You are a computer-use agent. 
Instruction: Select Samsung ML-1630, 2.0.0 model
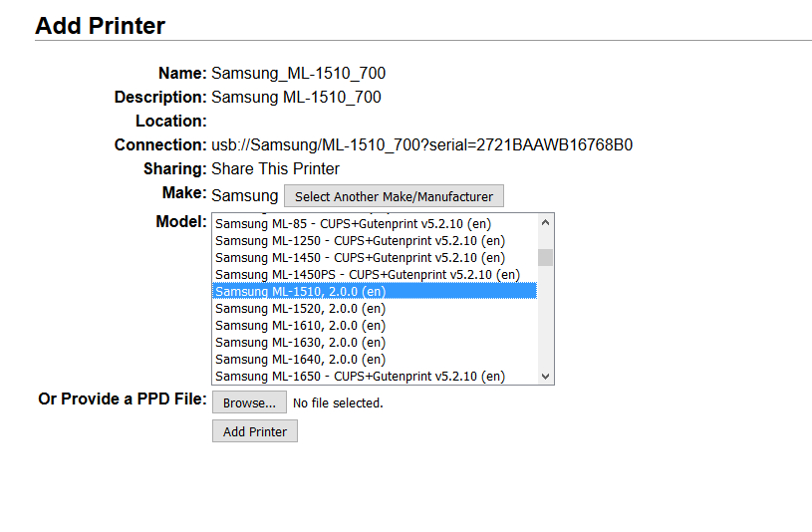point(375,343)
